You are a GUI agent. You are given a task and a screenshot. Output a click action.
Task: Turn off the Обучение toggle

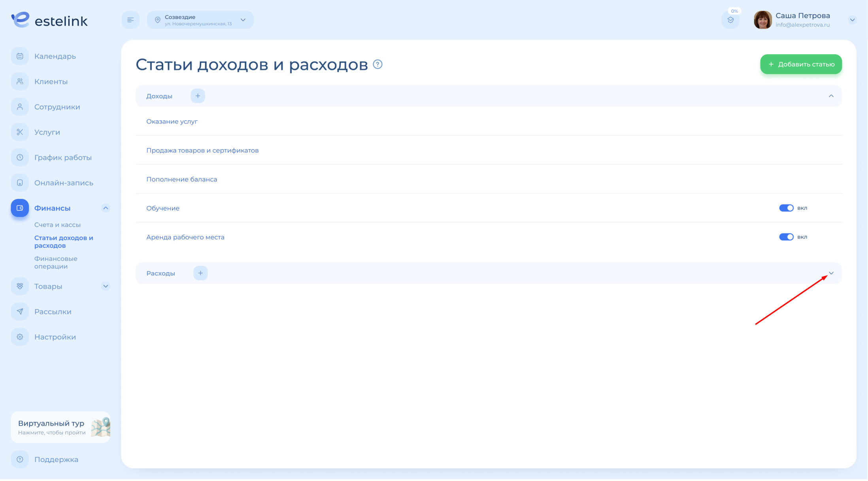pos(786,208)
